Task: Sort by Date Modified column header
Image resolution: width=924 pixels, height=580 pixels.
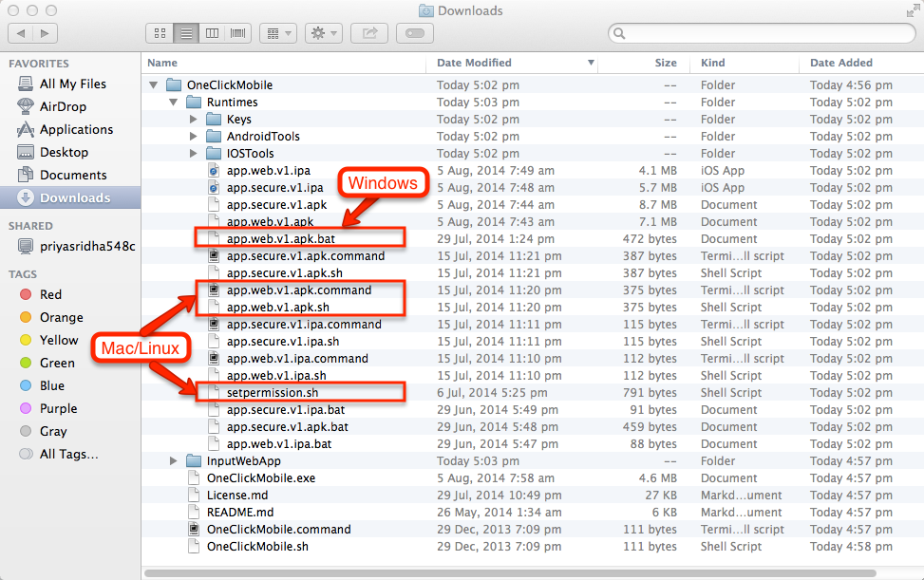Action: pos(474,63)
